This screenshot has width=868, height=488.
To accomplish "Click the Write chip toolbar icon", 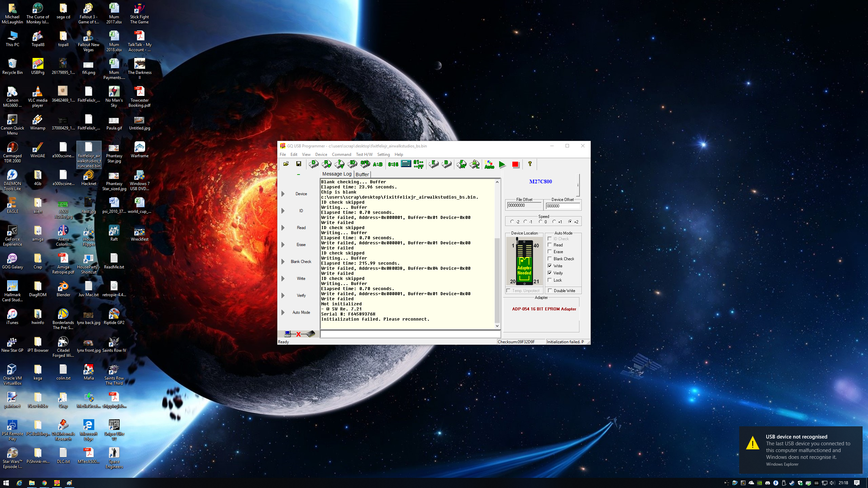I will click(461, 164).
